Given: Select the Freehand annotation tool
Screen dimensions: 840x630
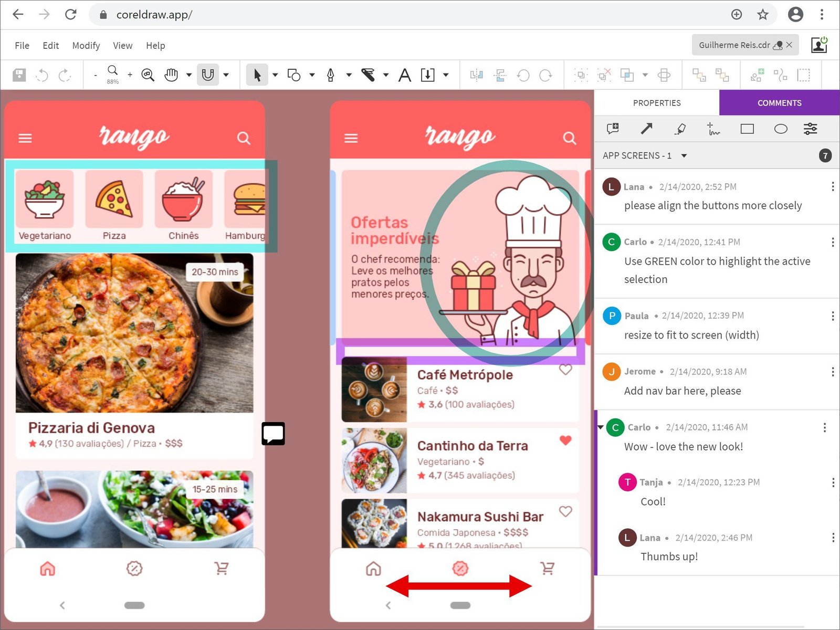Looking at the screenshot, I should [x=713, y=129].
